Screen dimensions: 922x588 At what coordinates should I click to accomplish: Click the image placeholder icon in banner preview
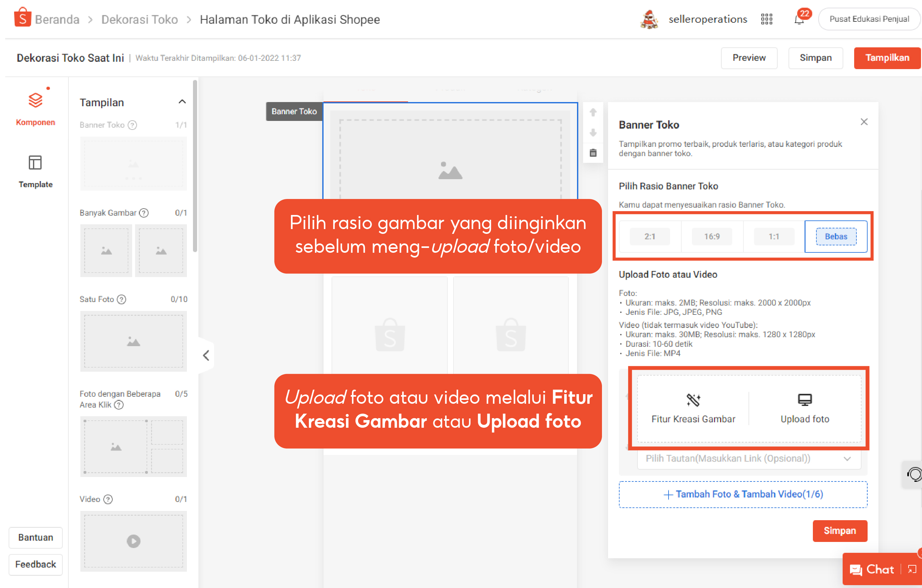pyautogui.click(x=450, y=170)
